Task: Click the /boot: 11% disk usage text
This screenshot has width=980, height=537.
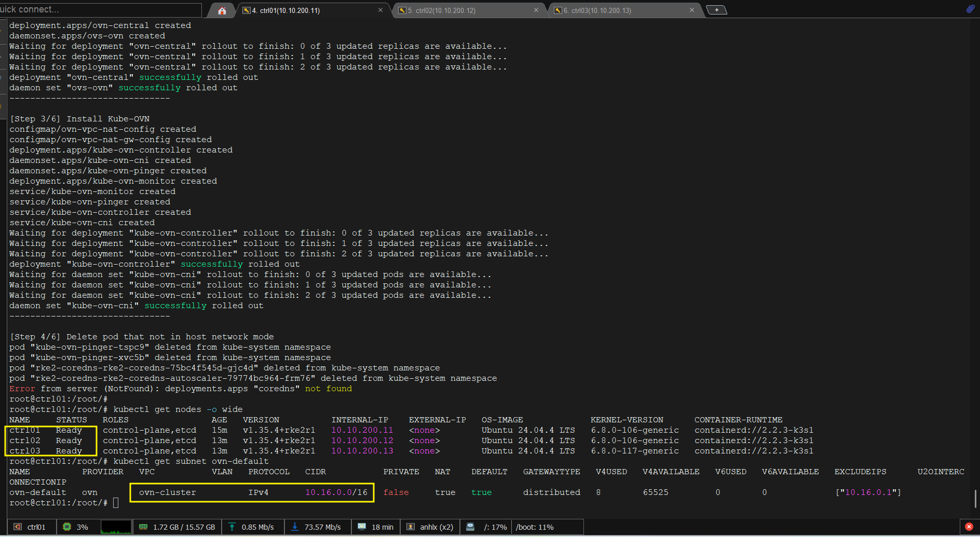Action: pos(535,527)
